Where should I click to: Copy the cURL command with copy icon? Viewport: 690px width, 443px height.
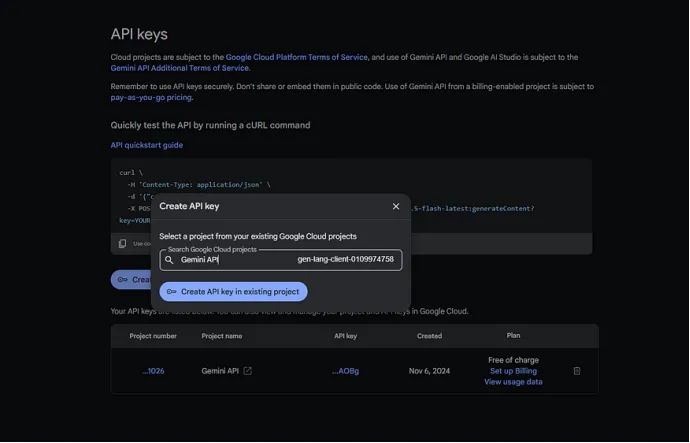point(122,243)
